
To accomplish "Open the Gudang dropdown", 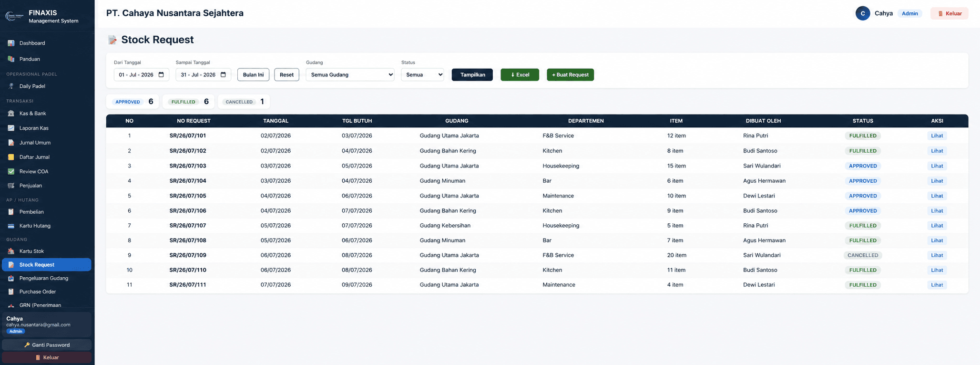I will point(350,74).
